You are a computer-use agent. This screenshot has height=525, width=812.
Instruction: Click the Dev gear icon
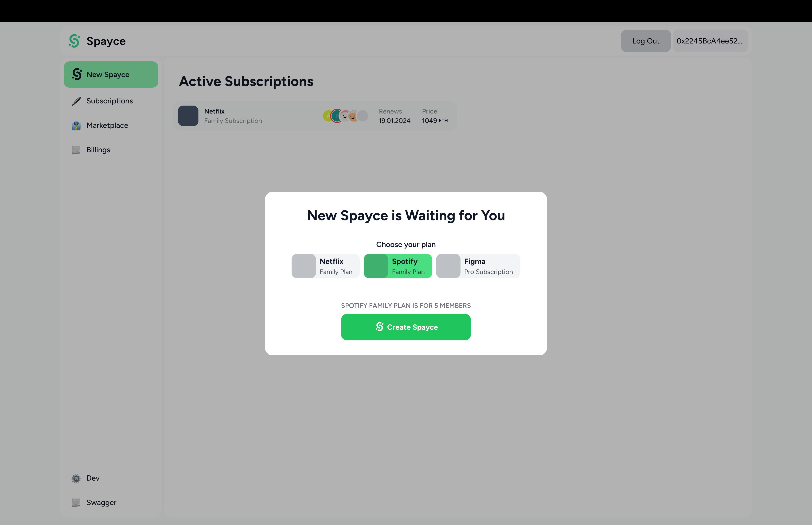pos(76,478)
